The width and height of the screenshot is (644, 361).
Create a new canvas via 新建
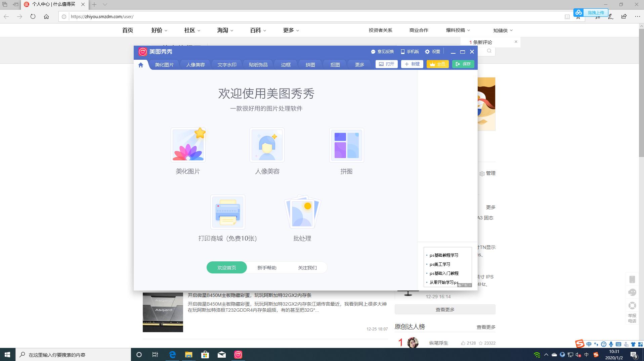[x=412, y=64]
